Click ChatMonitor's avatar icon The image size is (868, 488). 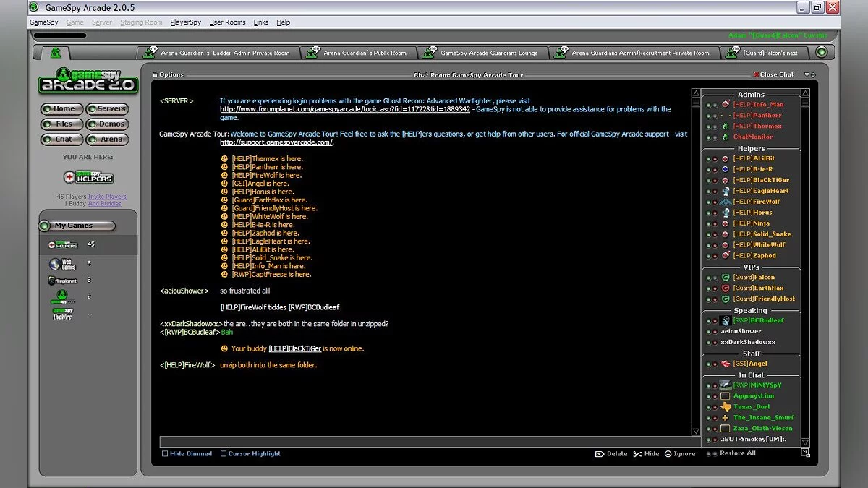pyautogui.click(x=726, y=137)
